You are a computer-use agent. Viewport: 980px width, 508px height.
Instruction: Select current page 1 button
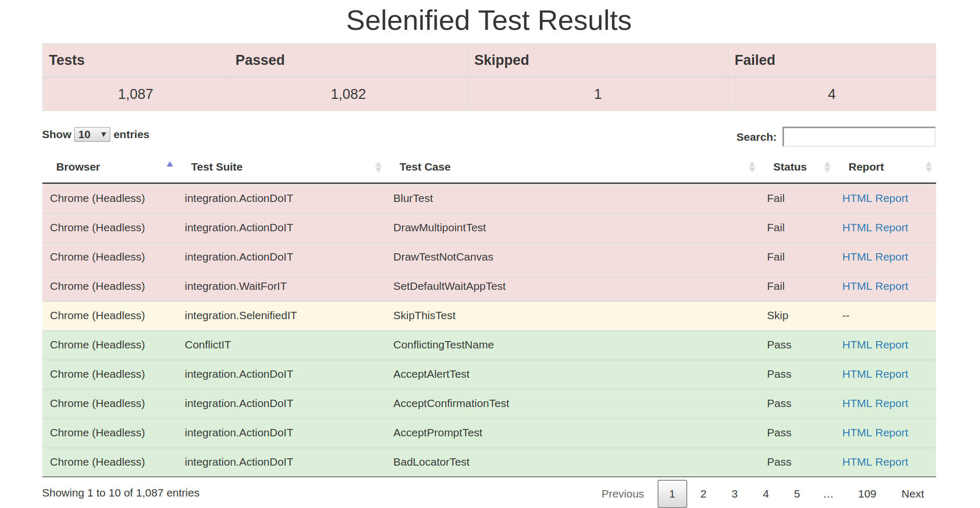click(x=672, y=494)
